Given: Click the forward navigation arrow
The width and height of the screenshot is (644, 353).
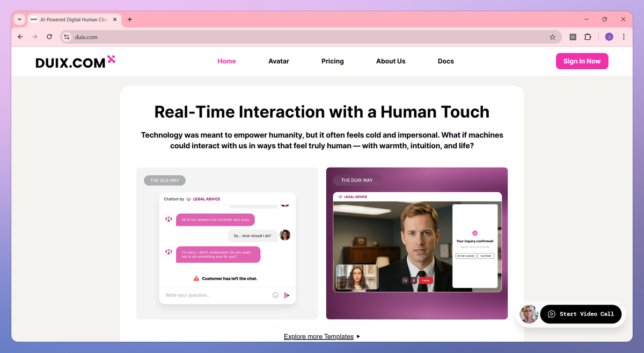Looking at the screenshot, I should point(35,37).
